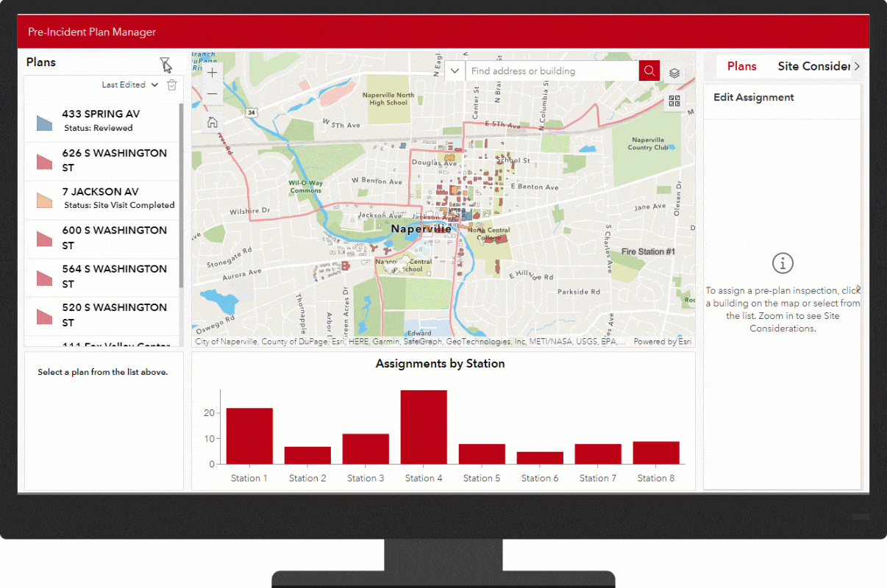887x588 pixels.
Task: Zoom out on the map
Action: (x=212, y=94)
